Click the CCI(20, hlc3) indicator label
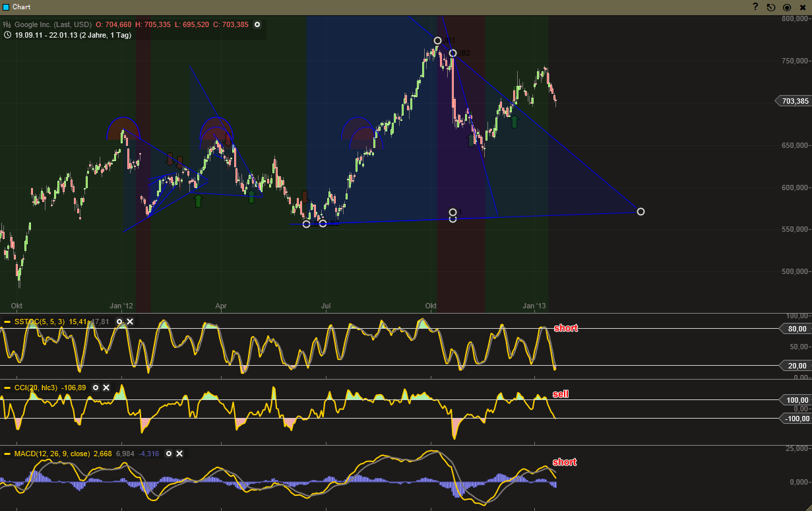Viewport: 812px width, 511px height. pyautogui.click(x=36, y=388)
